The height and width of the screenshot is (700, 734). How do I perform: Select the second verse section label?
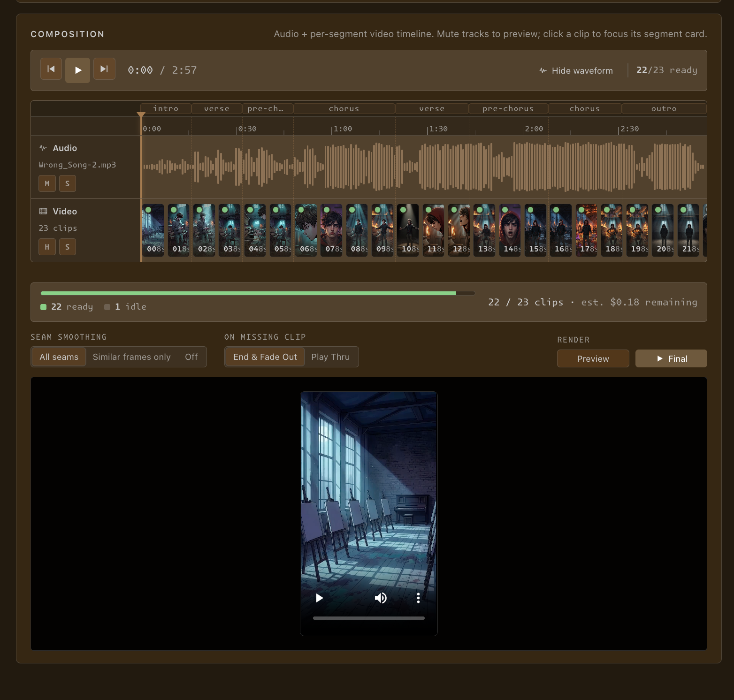coord(432,108)
